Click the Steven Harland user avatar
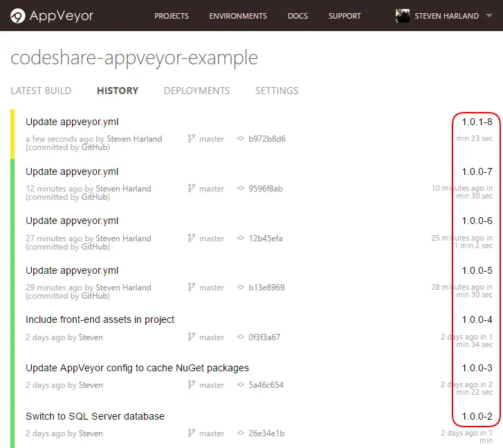The height and width of the screenshot is (448, 503). 402,16
